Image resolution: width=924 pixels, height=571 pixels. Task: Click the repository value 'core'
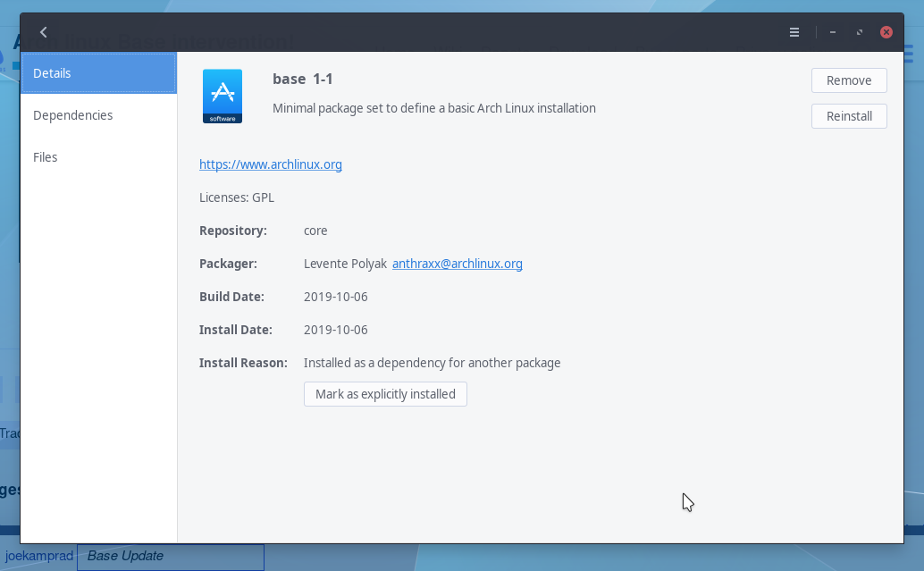click(x=315, y=231)
